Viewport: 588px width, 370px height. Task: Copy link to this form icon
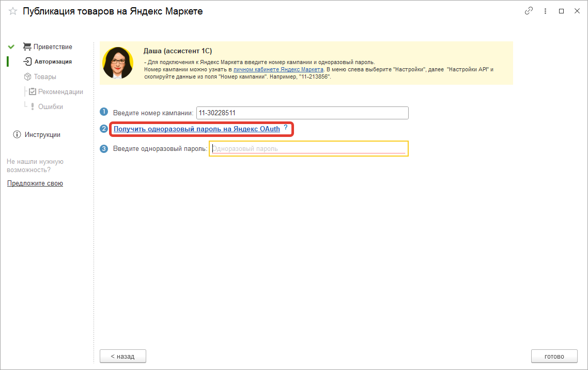(x=529, y=11)
